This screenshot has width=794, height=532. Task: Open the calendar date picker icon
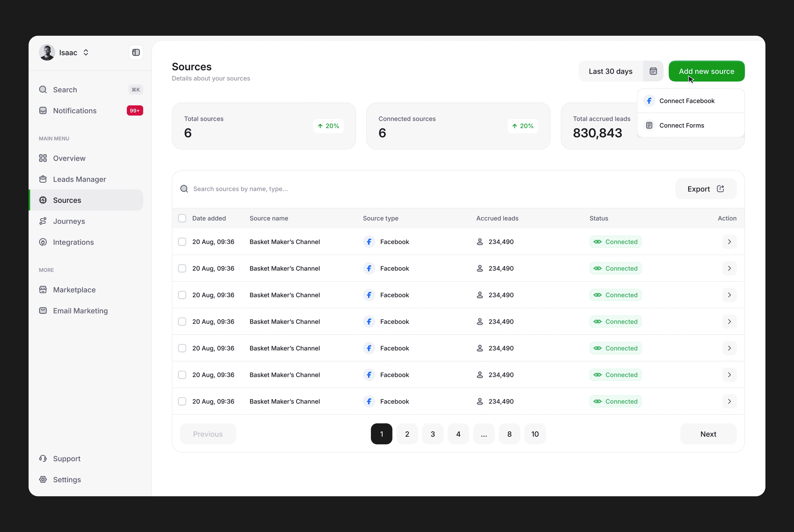point(653,71)
